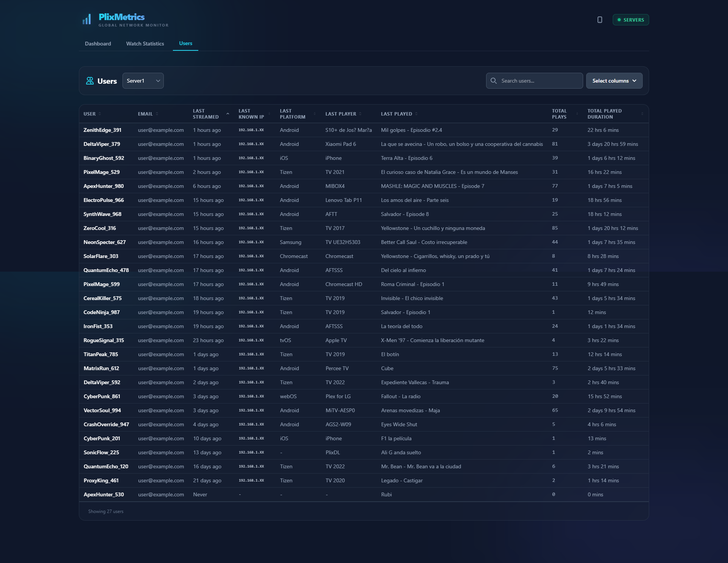The image size is (728, 563).
Task: Select user RogueSignal_315
Action: [x=104, y=340]
